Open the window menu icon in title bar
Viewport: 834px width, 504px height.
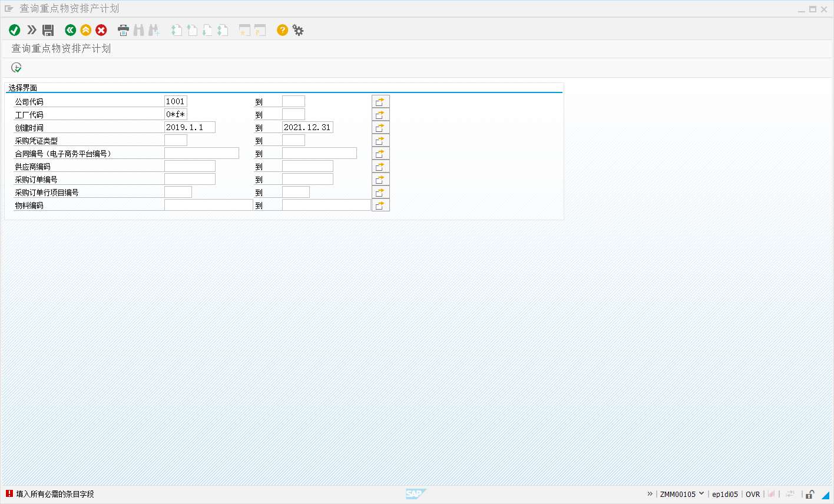(9, 9)
